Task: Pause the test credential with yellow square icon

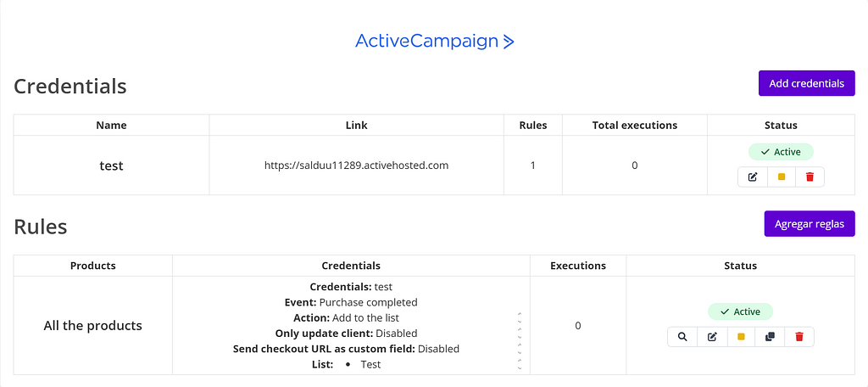Action: point(781,177)
